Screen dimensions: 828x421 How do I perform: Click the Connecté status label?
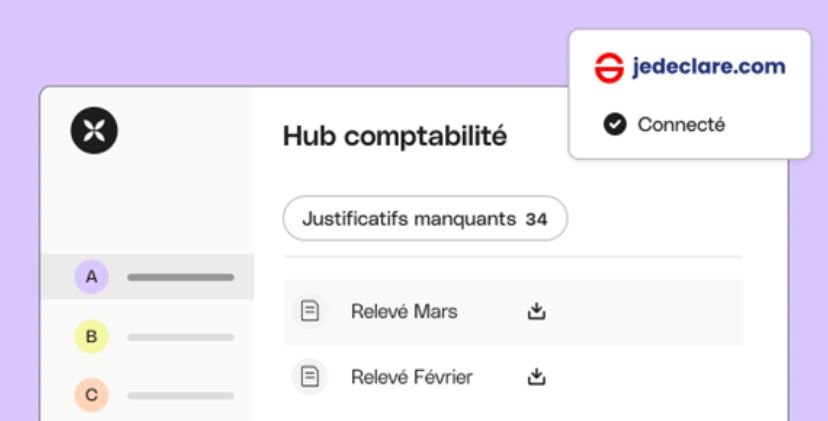click(x=681, y=125)
